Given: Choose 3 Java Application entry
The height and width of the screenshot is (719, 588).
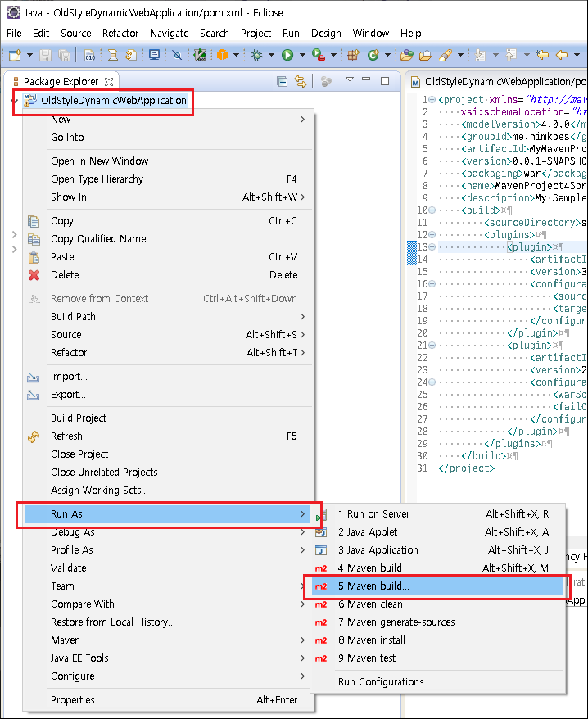Looking at the screenshot, I should [x=437, y=550].
